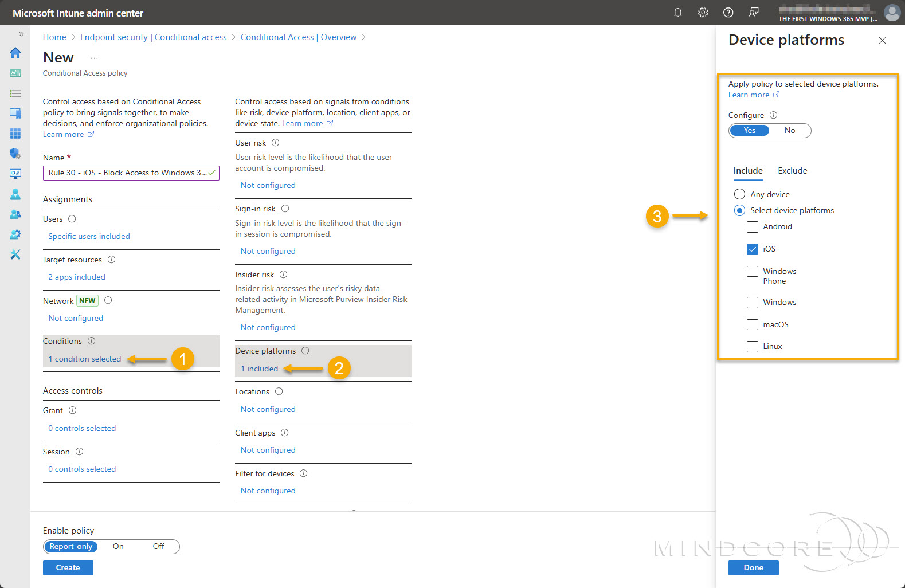
Task: Open the account avatar in top bar
Action: 892,13
